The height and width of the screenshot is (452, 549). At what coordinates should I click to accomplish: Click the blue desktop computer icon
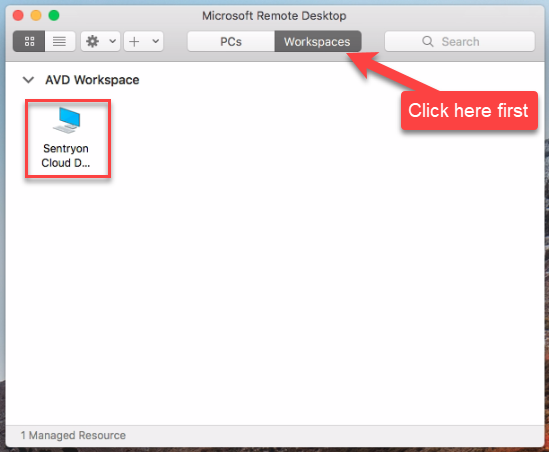pyautogui.click(x=67, y=120)
